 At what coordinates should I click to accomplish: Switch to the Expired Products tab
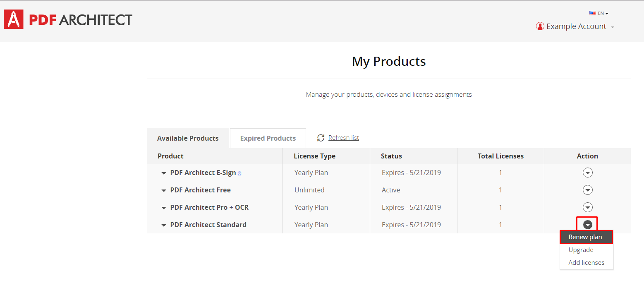268,138
